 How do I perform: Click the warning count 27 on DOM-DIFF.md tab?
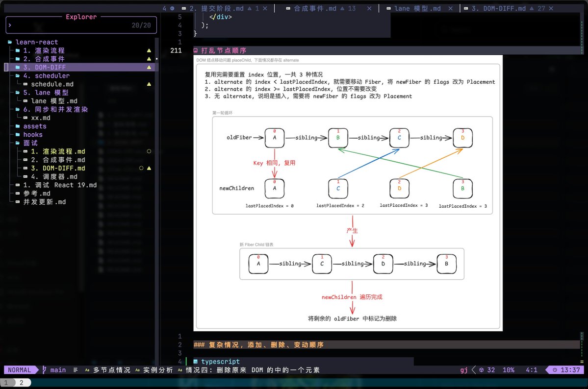tap(541, 8)
